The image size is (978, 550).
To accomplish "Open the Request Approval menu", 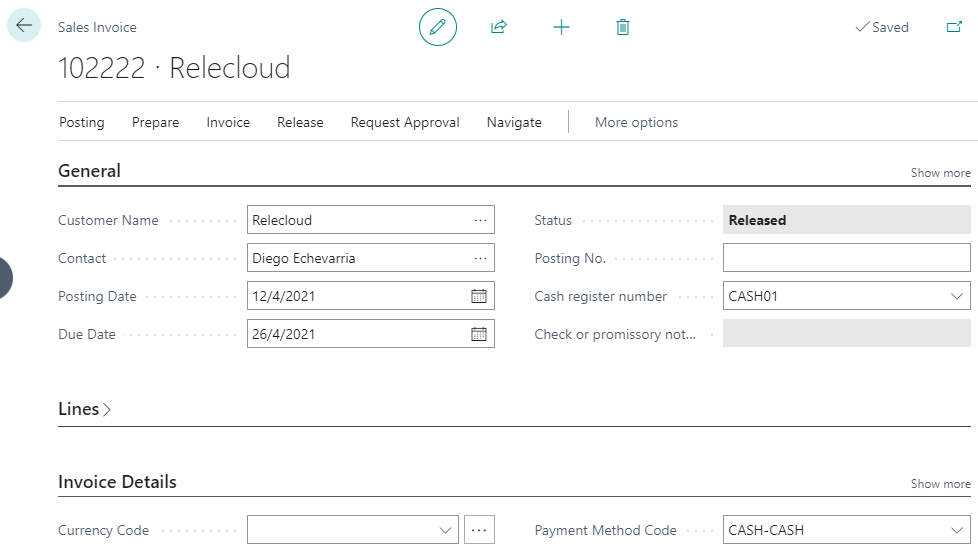I will point(405,122).
